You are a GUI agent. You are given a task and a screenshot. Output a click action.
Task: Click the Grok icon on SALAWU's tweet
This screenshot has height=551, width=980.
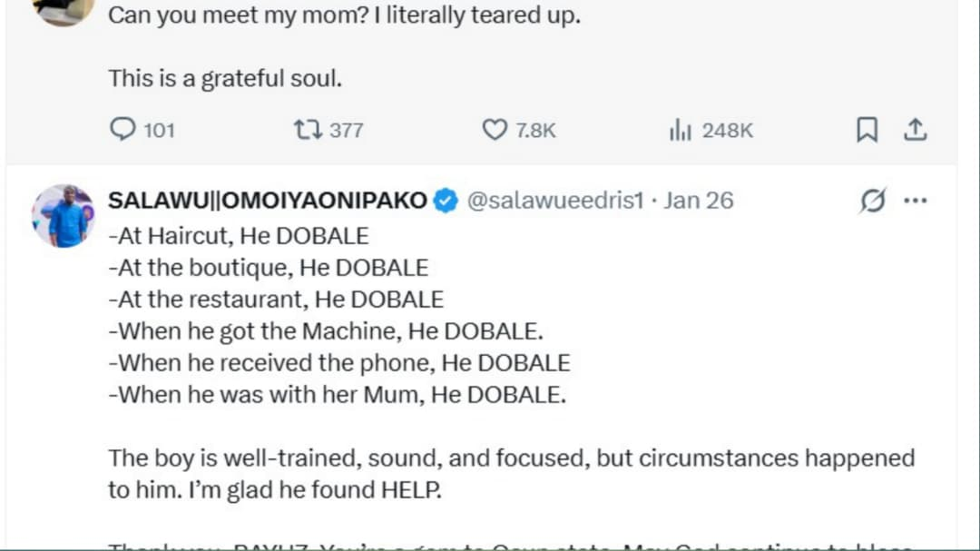tap(871, 201)
